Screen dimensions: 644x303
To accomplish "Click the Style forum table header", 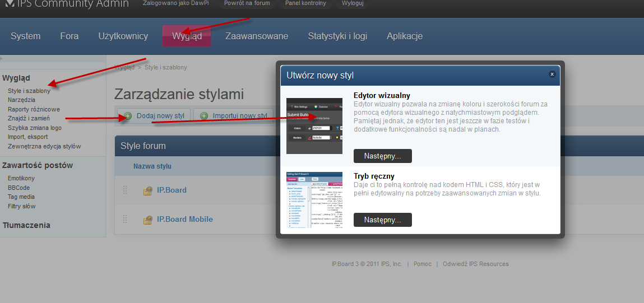I will coord(143,146).
